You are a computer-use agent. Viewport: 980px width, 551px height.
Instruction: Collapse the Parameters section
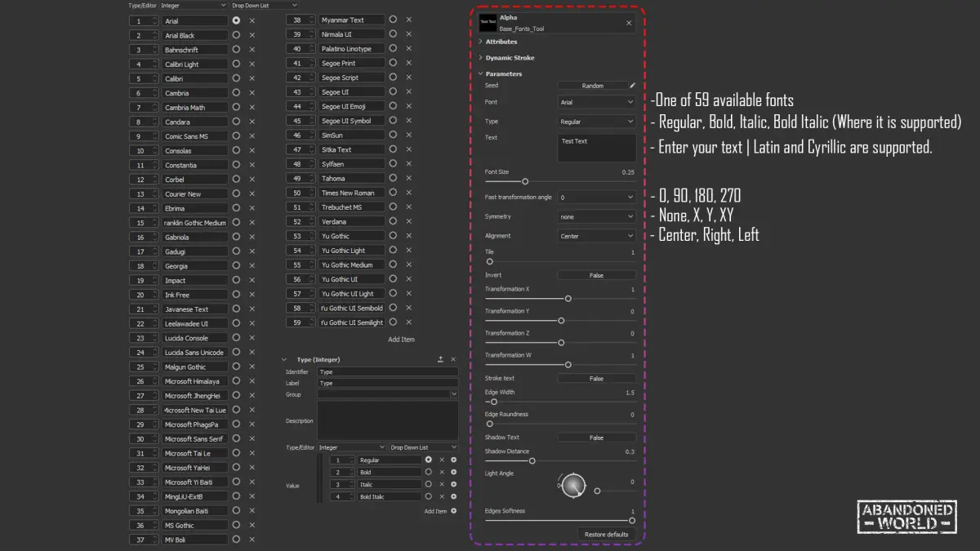480,73
